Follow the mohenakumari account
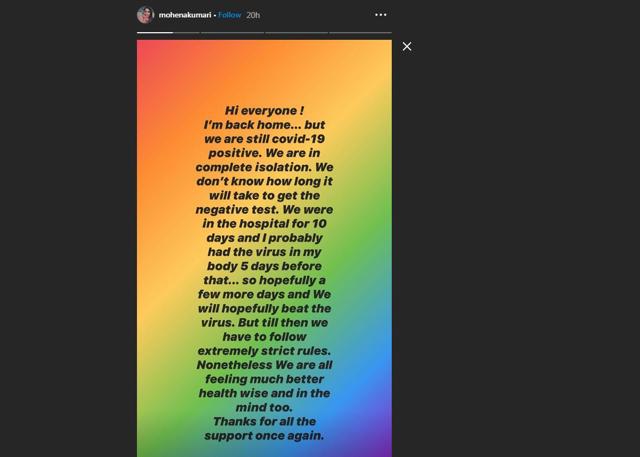640x457 pixels. tap(229, 15)
